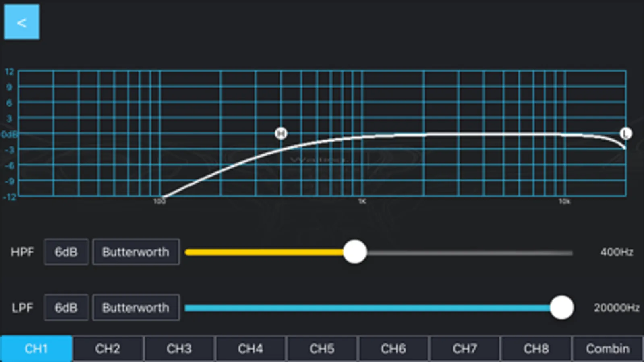Open the CH7 channel tab
Viewport: 644px width, 362px height.
pyautogui.click(x=465, y=348)
